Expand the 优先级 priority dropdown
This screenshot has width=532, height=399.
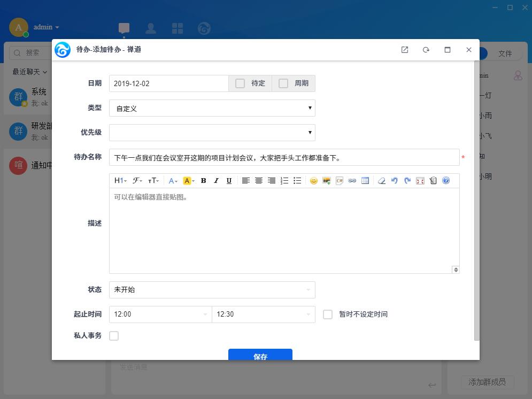tap(212, 133)
